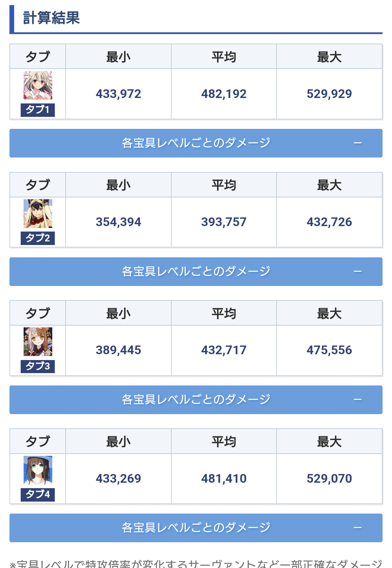Viewport: 392px width, 568px height.
Task: Click the 計算結果 section heading
Action: point(52,18)
